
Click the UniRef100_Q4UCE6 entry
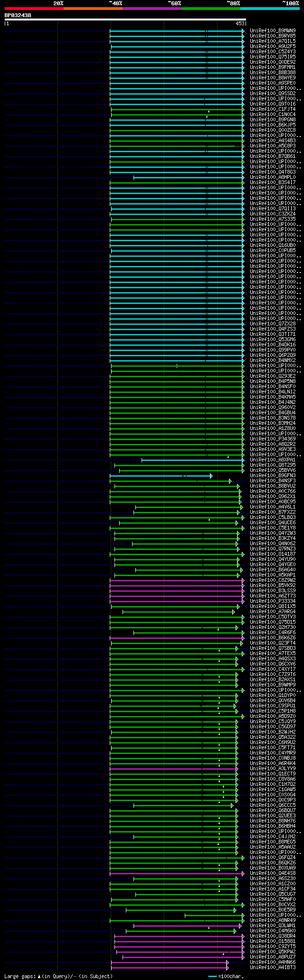pos(273,522)
